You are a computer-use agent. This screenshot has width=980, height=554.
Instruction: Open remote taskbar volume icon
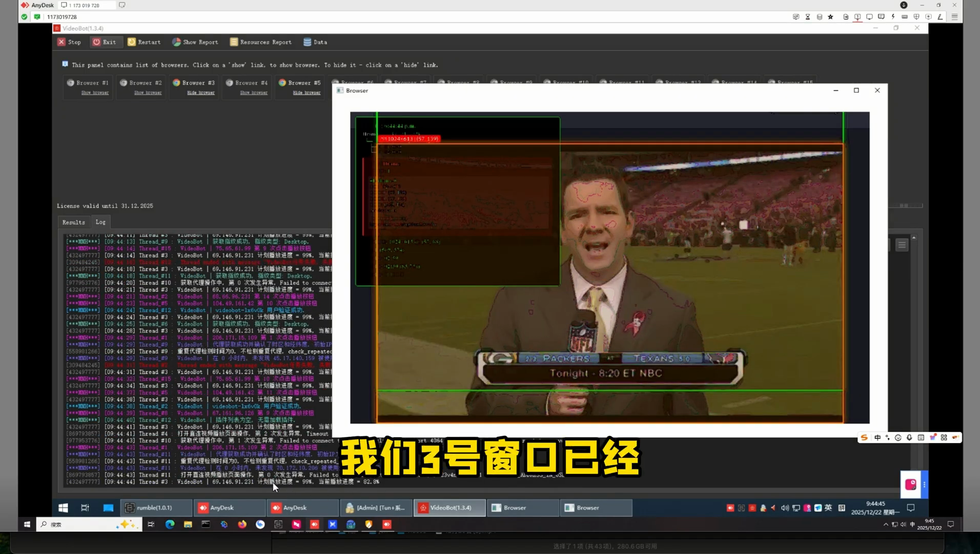[x=785, y=508]
